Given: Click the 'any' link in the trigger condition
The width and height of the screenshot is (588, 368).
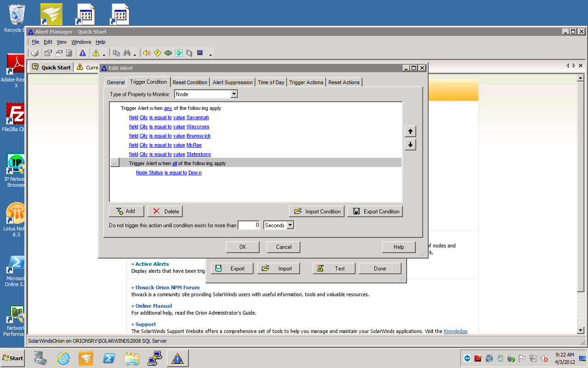Looking at the screenshot, I should click(168, 108).
